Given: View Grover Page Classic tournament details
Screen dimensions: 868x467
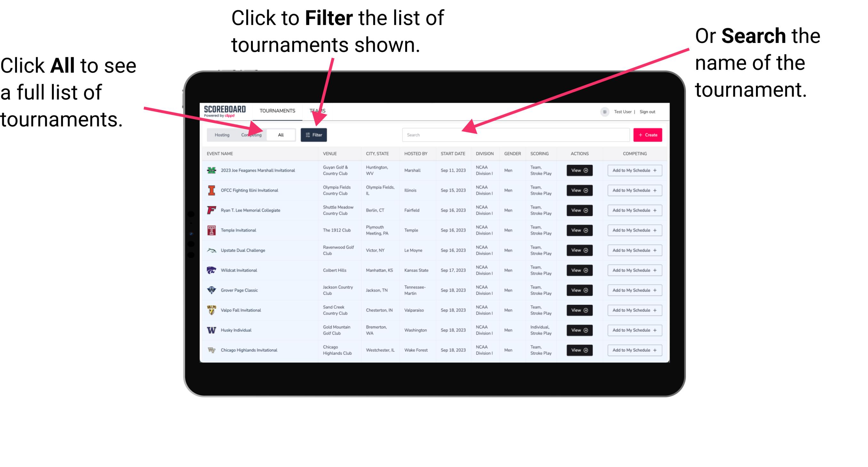Looking at the screenshot, I should [579, 290].
